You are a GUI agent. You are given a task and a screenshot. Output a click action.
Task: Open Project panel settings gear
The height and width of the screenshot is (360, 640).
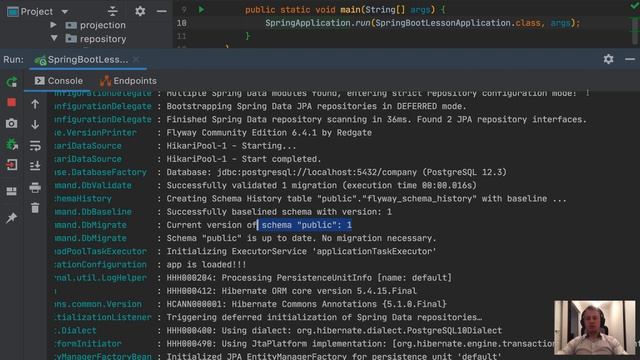click(140, 11)
